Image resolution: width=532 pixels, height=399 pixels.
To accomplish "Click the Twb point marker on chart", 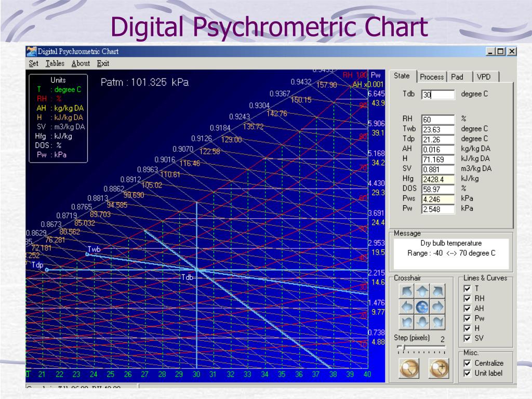I will point(87,254).
